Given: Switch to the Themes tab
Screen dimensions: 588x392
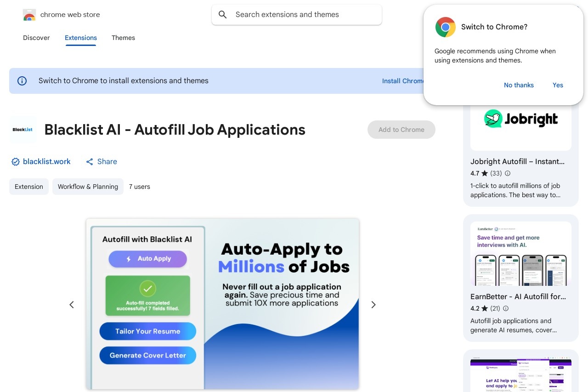Looking at the screenshot, I should pyautogui.click(x=123, y=38).
